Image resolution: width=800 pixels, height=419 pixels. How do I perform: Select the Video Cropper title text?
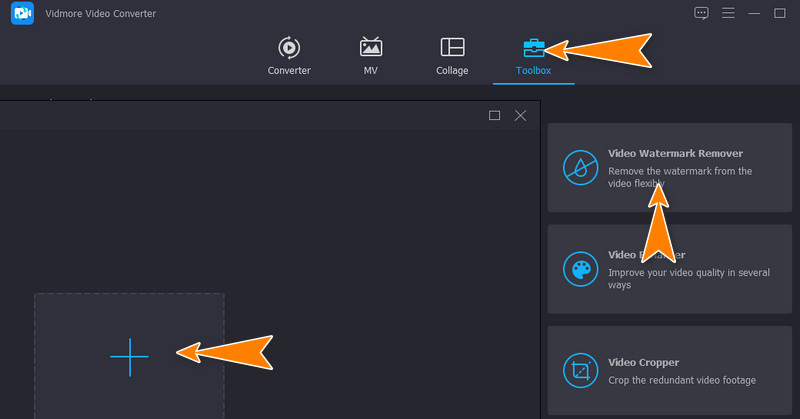pyautogui.click(x=644, y=362)
